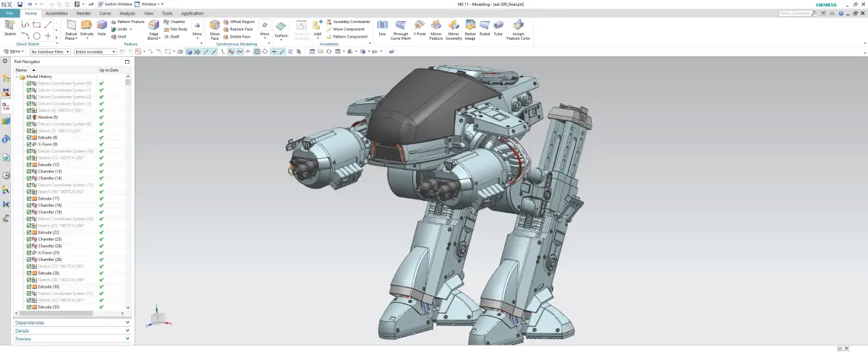Screen dimensions: 868x352
Task: Click the Add component tool
Action: tap(317, 29)
